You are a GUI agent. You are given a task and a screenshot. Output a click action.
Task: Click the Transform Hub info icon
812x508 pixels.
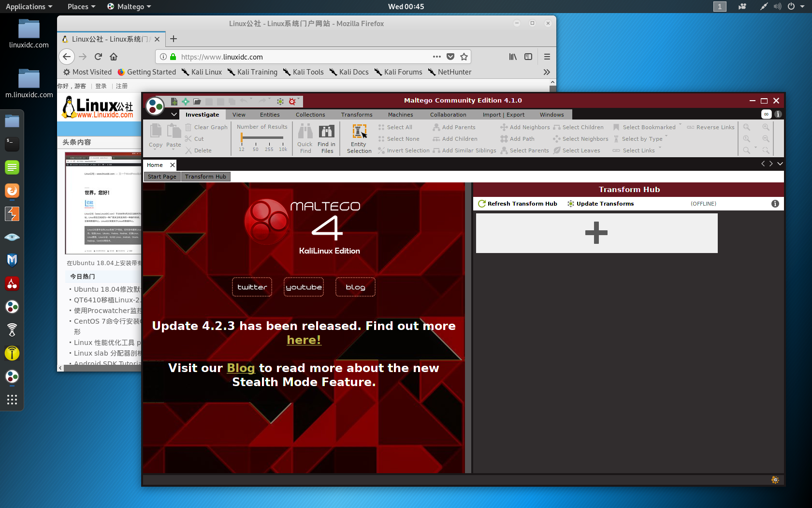pos(775,204)
